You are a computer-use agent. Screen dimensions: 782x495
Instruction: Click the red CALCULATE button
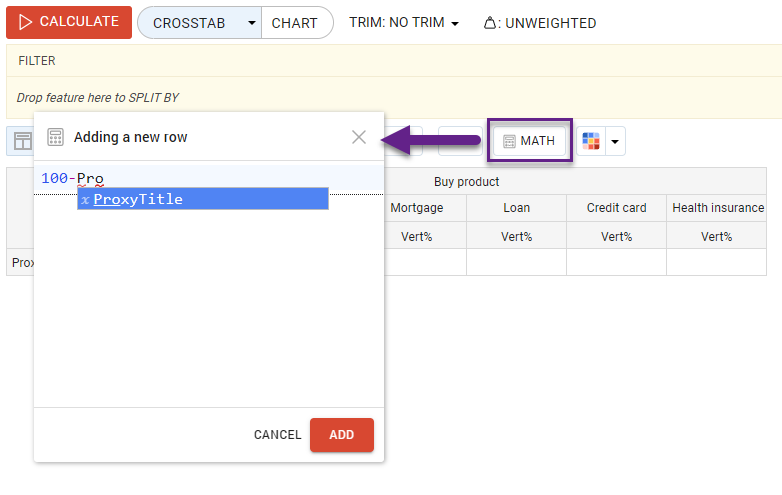click(x=69, y=22)
